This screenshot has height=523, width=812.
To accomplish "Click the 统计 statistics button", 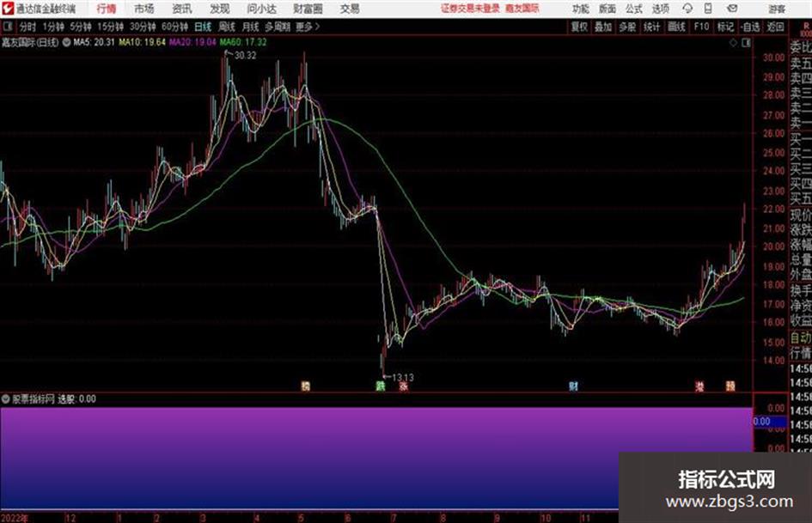I will point(652,27).
